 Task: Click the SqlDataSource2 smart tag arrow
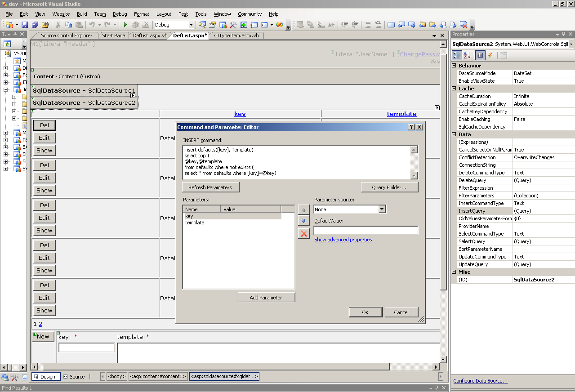click(134, 95)
